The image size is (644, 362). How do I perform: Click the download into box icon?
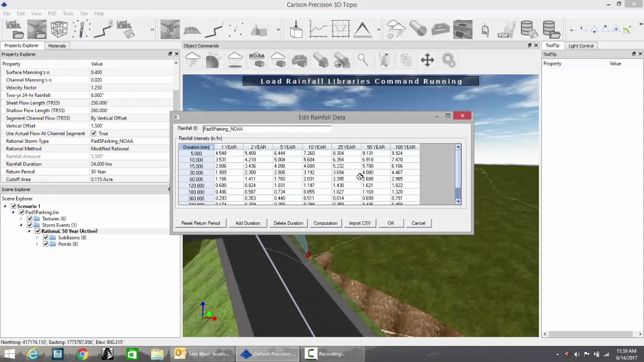[296, 29]
